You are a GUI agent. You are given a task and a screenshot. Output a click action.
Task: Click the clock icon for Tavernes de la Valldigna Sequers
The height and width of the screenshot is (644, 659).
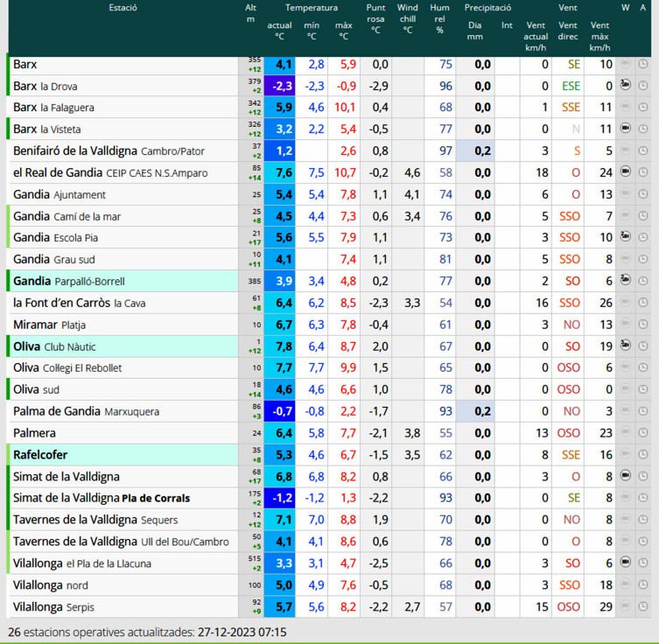coord(643,520)
